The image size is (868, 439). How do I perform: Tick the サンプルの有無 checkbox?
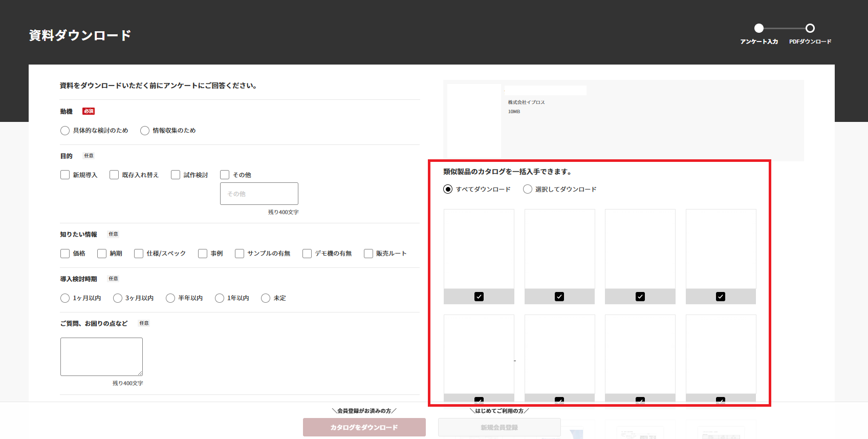(x=240, y=254)
